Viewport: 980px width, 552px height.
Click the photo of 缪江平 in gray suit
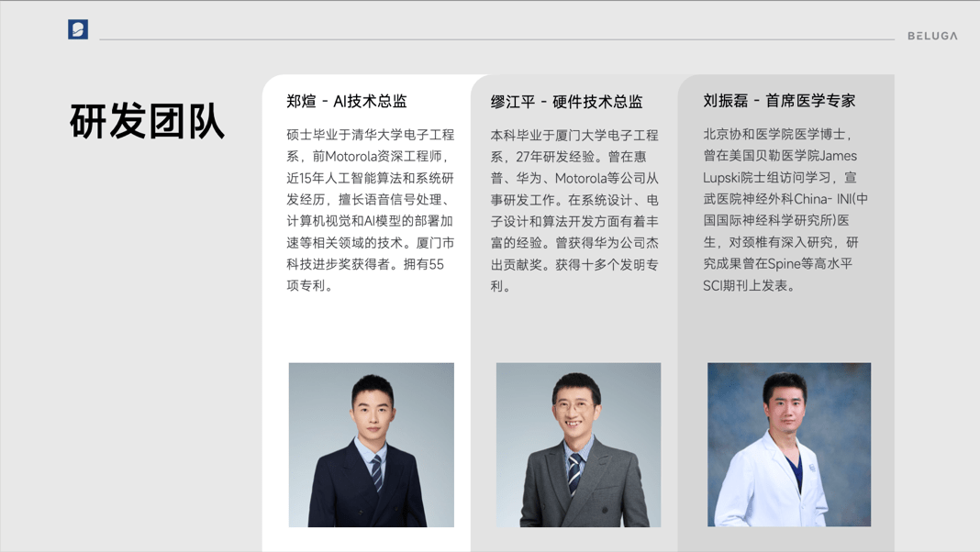578,445
